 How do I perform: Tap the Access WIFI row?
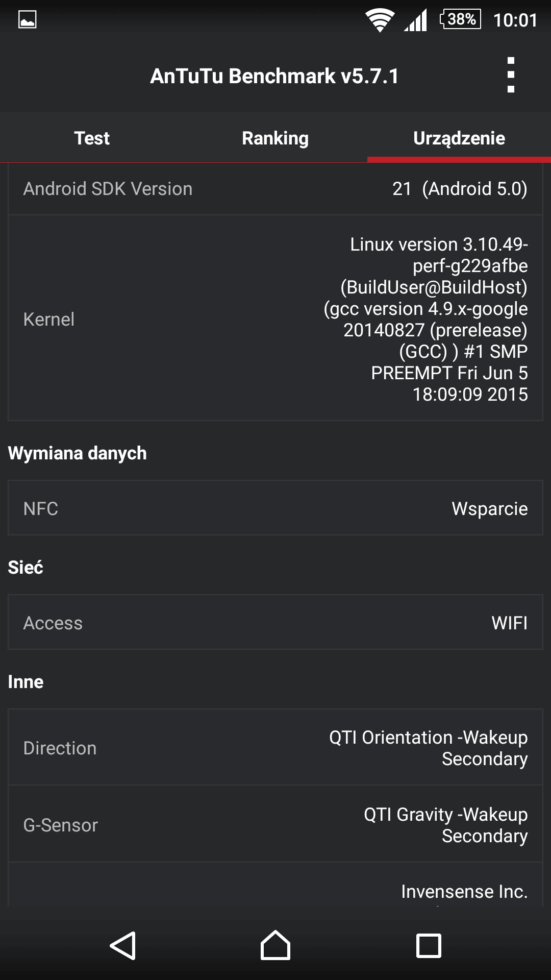[x=275, y=623]
